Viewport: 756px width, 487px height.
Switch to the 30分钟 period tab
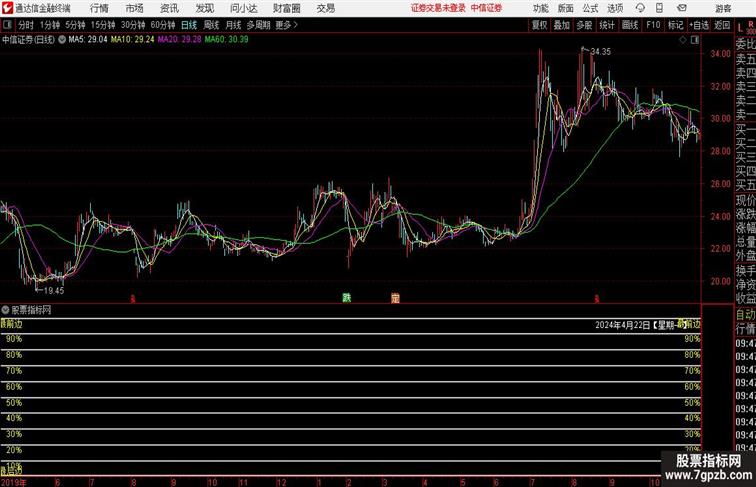click(x=133, y=25)
